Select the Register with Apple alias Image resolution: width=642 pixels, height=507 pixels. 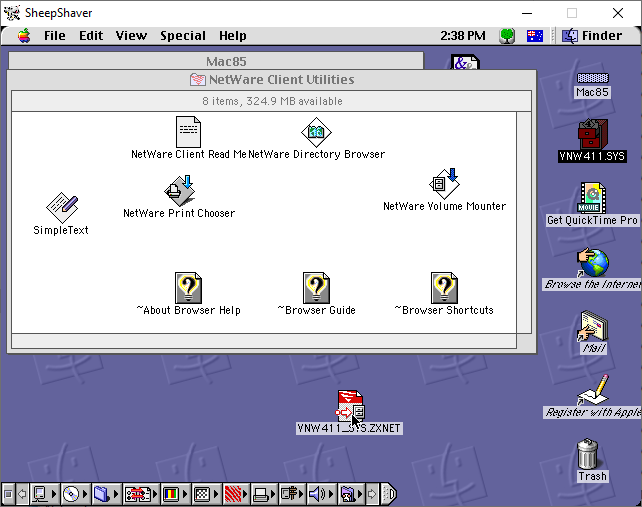[593, 390]
